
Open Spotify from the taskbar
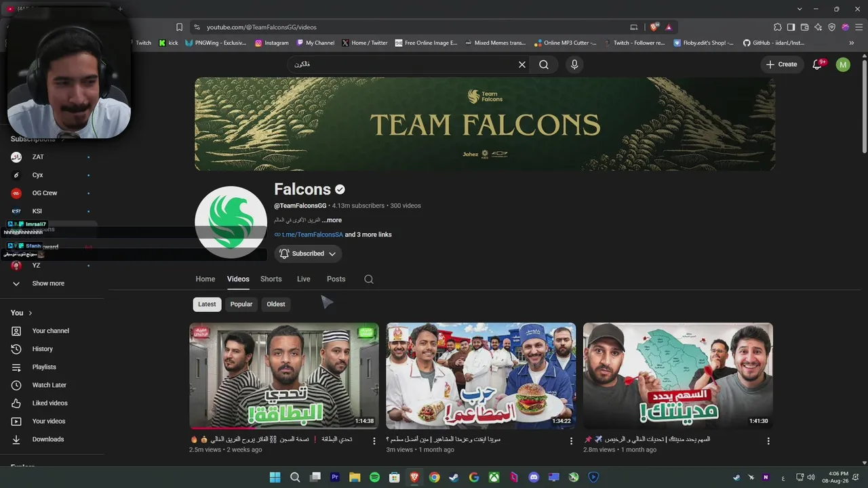pos(375,477)
